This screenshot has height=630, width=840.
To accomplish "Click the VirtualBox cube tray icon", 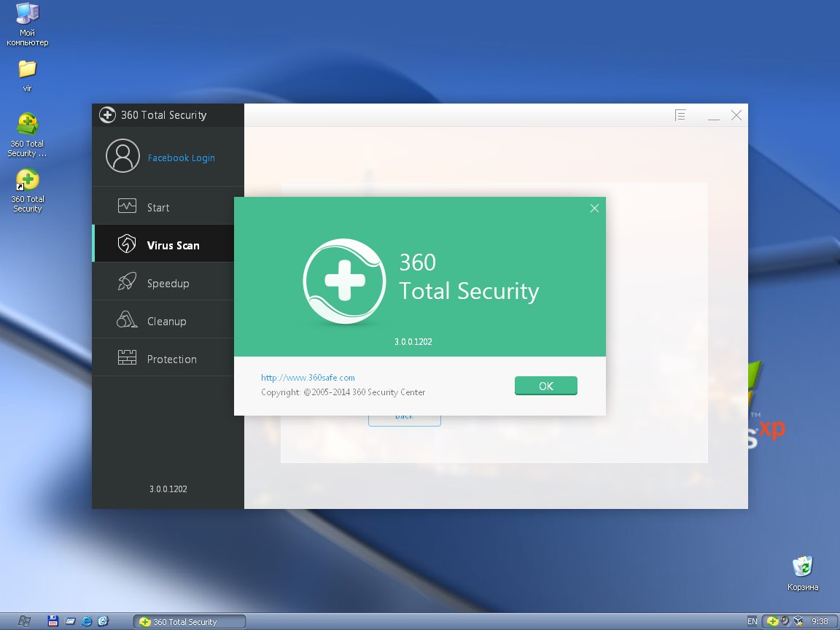I will click(x=798, y=621).
